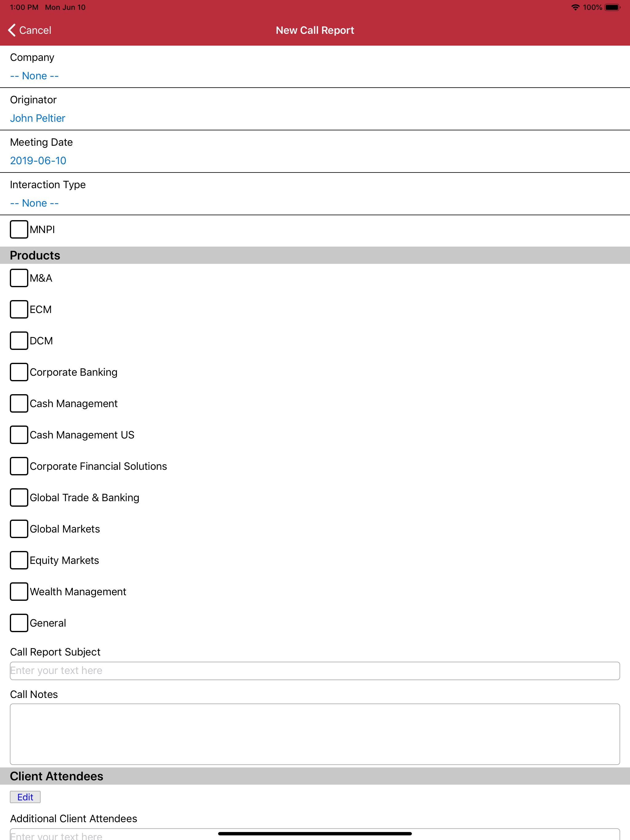
Task: Enable the Global Markets checkbox
Action: pyautogui.click(x=19, y=529)
